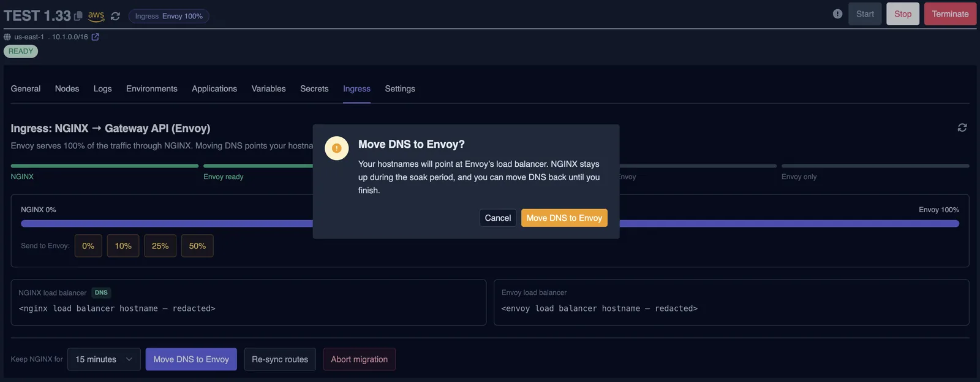Click the 10.1.0.0/16 CIDR text
The width and height of the screenshot is (980, 382).
coord(70,37)
